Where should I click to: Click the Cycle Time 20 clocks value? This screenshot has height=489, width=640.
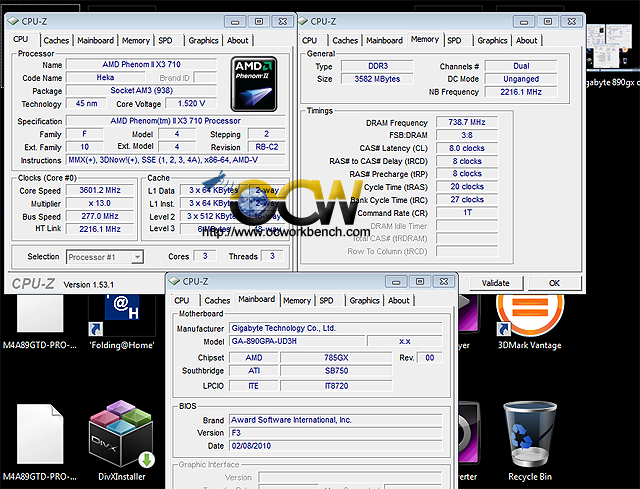467,187
